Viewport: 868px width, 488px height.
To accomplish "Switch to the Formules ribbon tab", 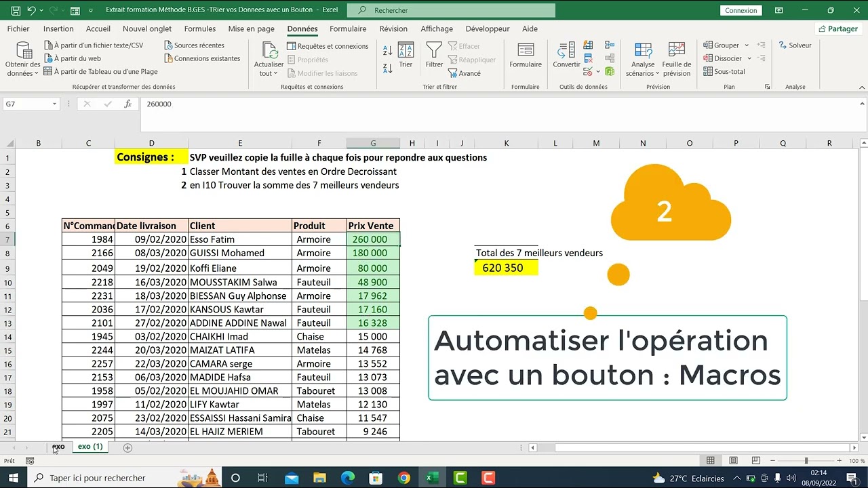I will pyautogui.click(x=200, y=29).
